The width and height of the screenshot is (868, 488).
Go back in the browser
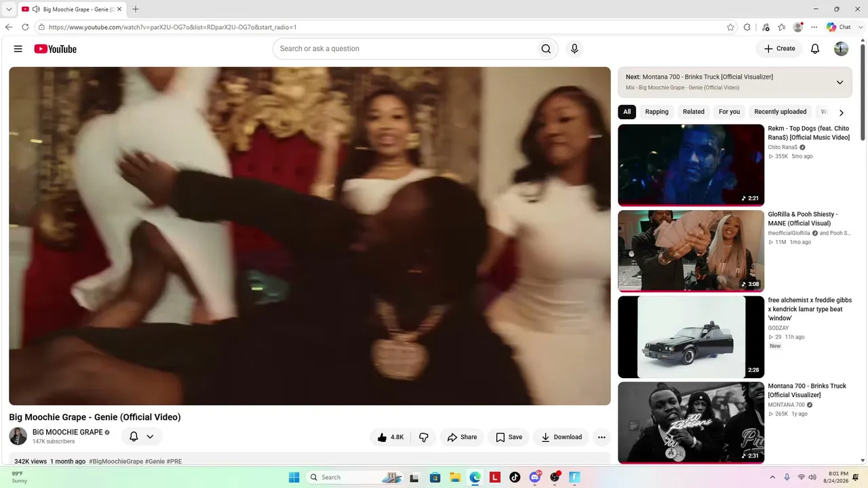9,27
